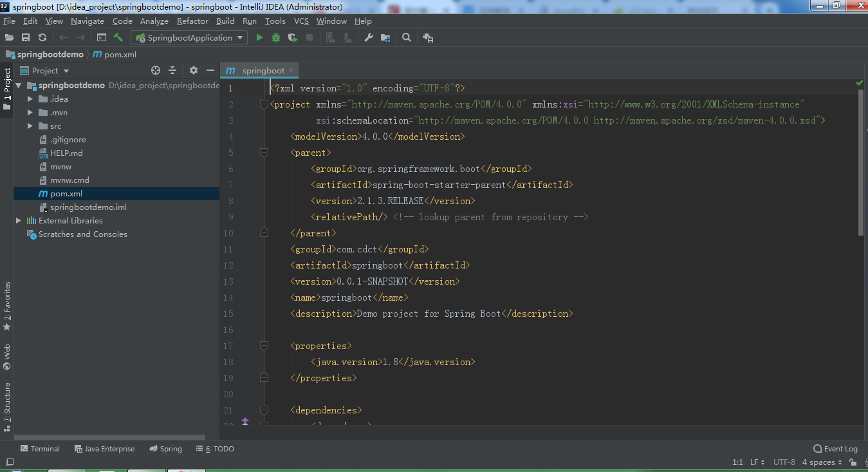Click the UTF-8 encoding in status bar

(x=784, y=462)
